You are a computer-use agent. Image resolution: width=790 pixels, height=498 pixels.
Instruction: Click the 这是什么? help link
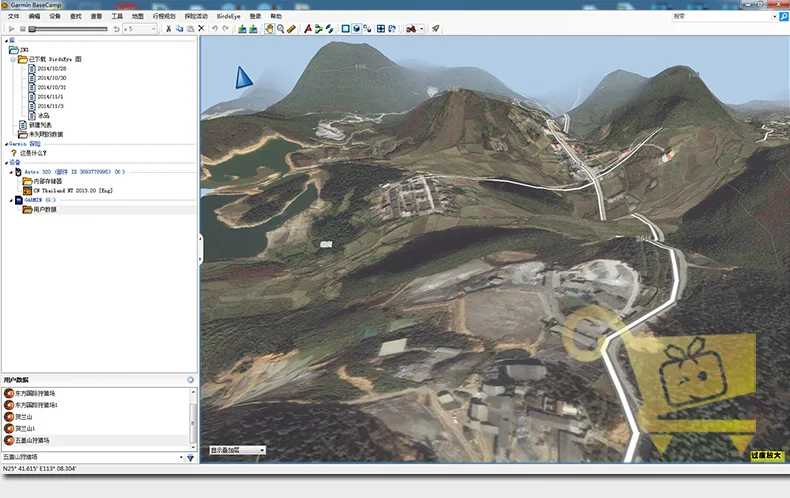(x=33, y=153)
